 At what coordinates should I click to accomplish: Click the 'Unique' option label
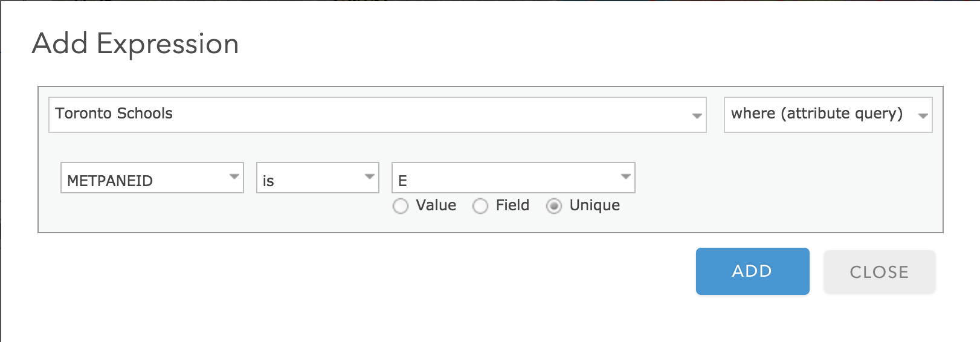point(595,205)
